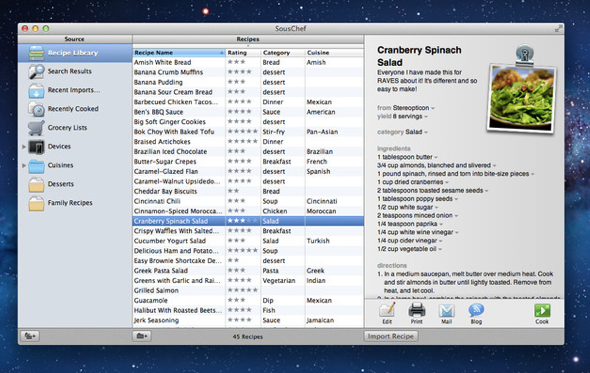590x373 pixels.
Task: Click the Import Recipe button
Action: pos(391,336)
